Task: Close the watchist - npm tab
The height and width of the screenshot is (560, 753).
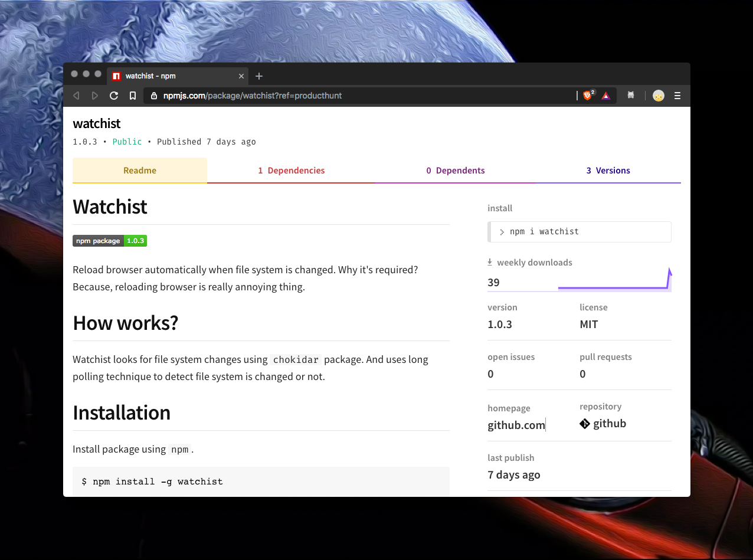Action: coord(241,76)
